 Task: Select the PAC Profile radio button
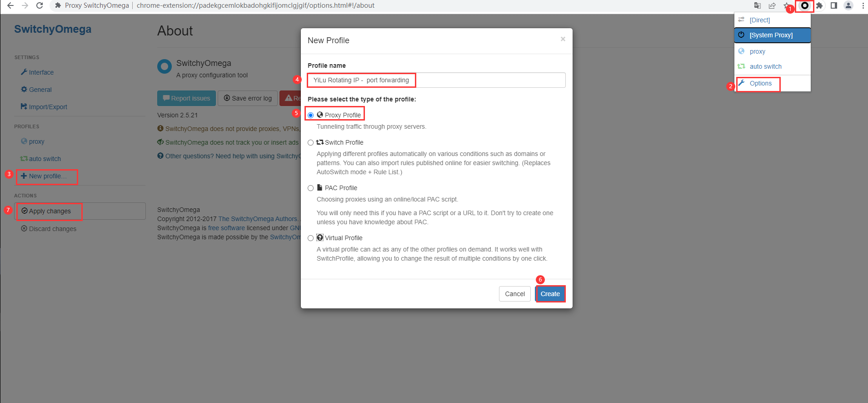[x=311, y=188]
